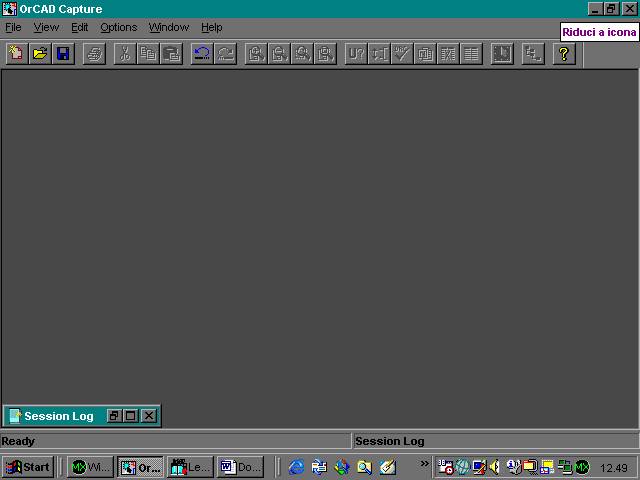Click the Zoom to Area toolbar icon

pos(302,53)
